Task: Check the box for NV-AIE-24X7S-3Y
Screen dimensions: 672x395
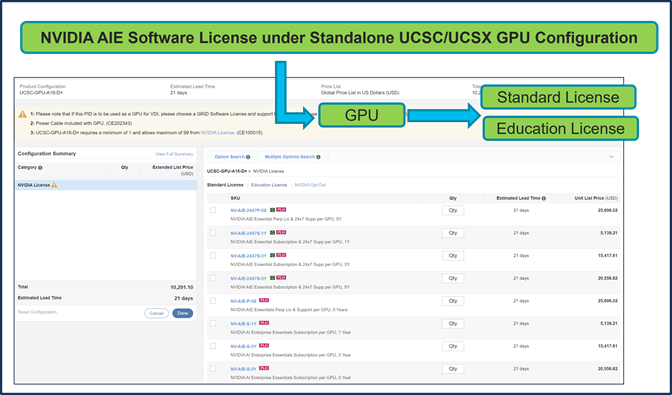Action: click(x=213, y=256)
